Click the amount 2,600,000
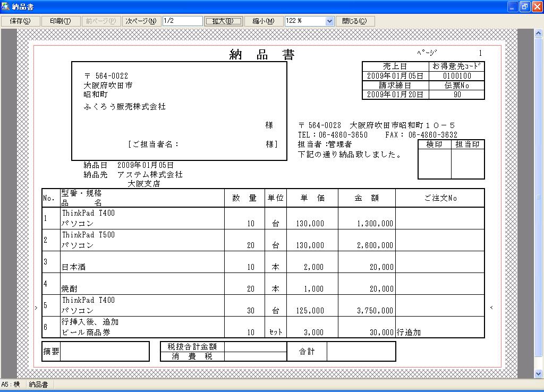544x392 pixels. [375, 245]
